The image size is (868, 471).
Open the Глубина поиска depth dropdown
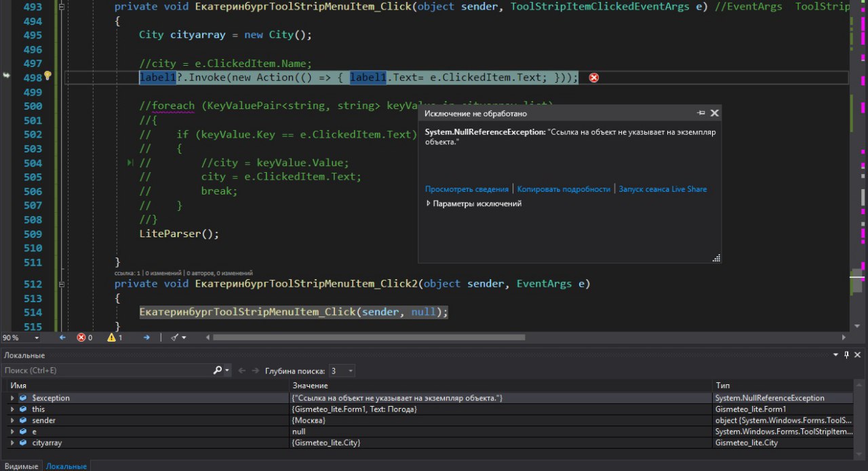click(x=350, y=371)
